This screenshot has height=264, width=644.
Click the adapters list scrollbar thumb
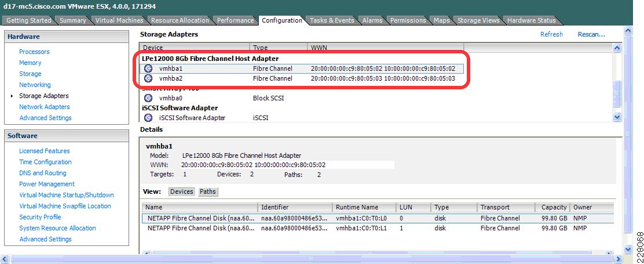(x=617, y=93)
